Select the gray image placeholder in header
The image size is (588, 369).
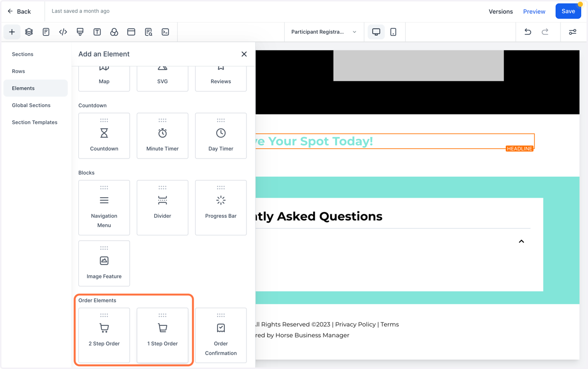pos(418,66)
